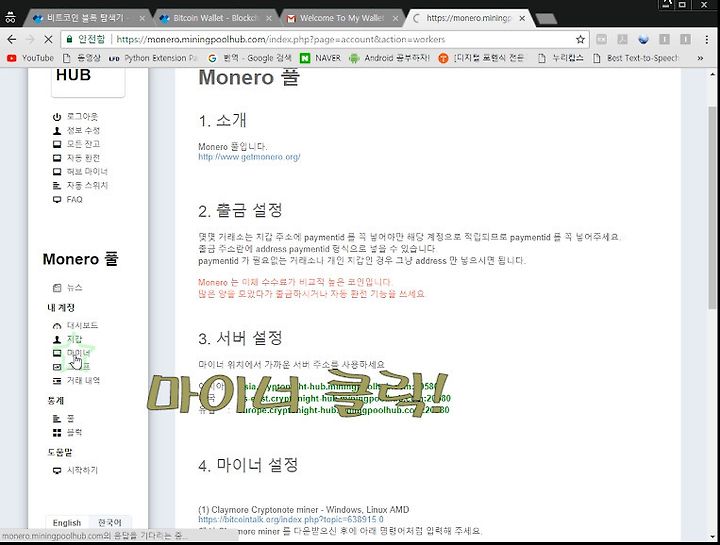The image size is (720, 545).
Task: Open the bitcointalk.org Claymore miner link
Action: 291,520
